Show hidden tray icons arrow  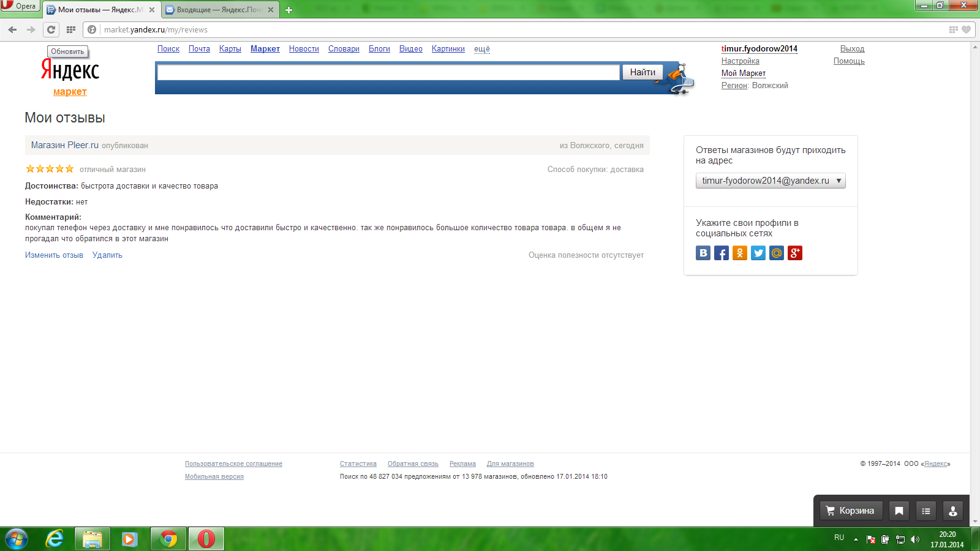856,539
